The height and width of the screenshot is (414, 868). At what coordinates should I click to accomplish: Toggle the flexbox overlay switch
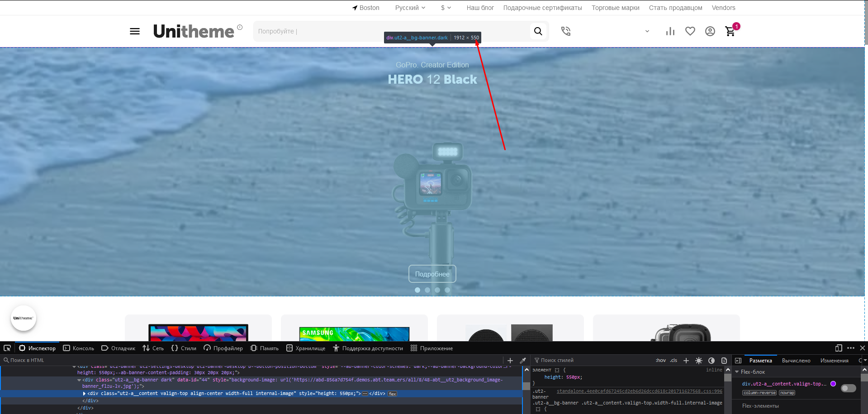[849, 388]
